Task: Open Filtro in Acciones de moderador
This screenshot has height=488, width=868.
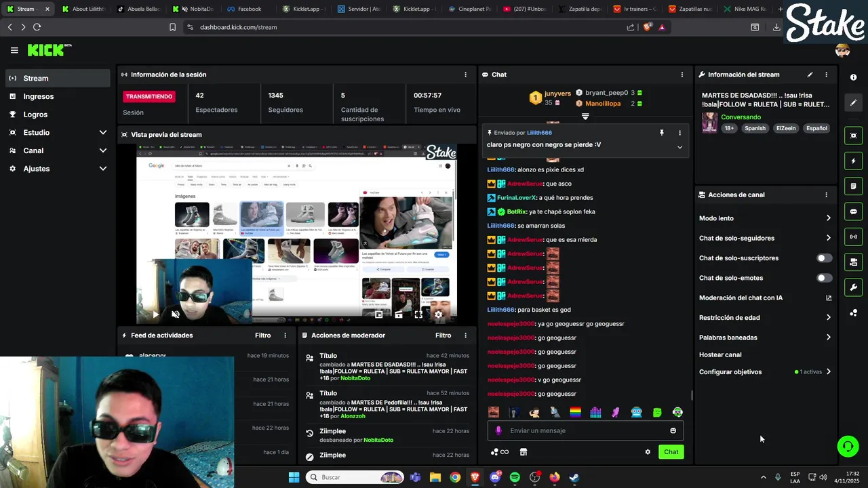Action: tap(443, 335)
